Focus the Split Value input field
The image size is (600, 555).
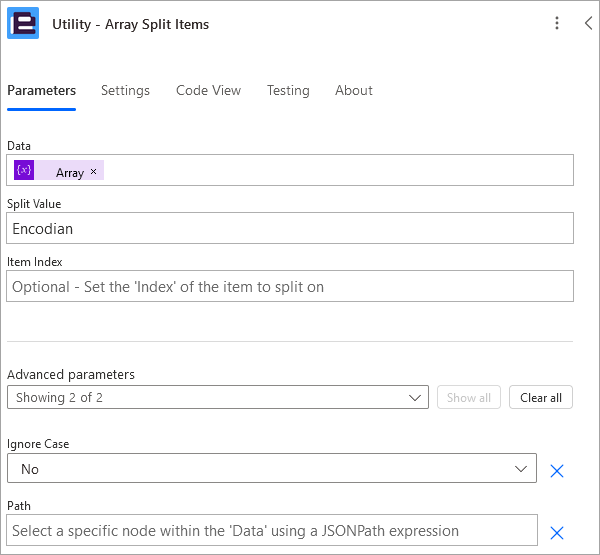(290, 228)
